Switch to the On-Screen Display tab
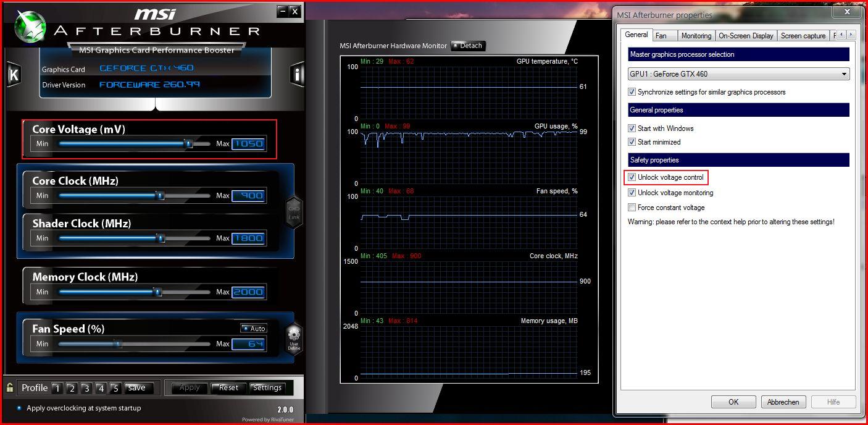Viewport: 868px width, 425px height. tap(746, 36)
